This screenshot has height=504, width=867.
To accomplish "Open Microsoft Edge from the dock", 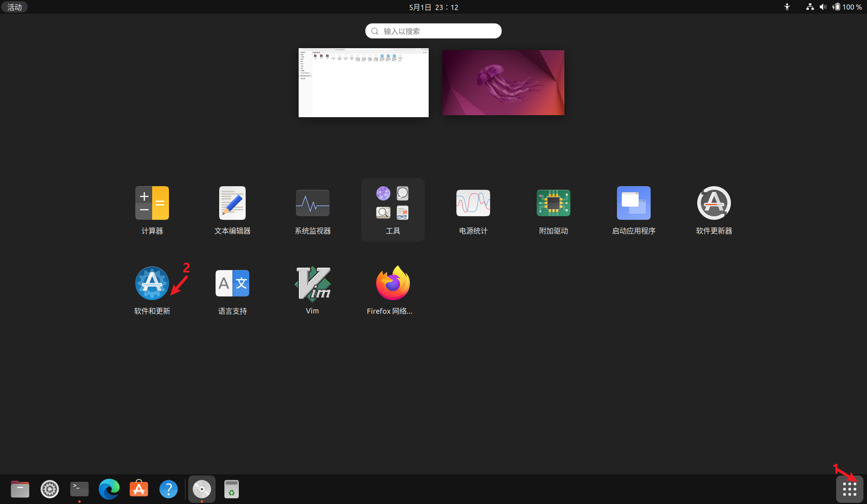I will 109,489.
